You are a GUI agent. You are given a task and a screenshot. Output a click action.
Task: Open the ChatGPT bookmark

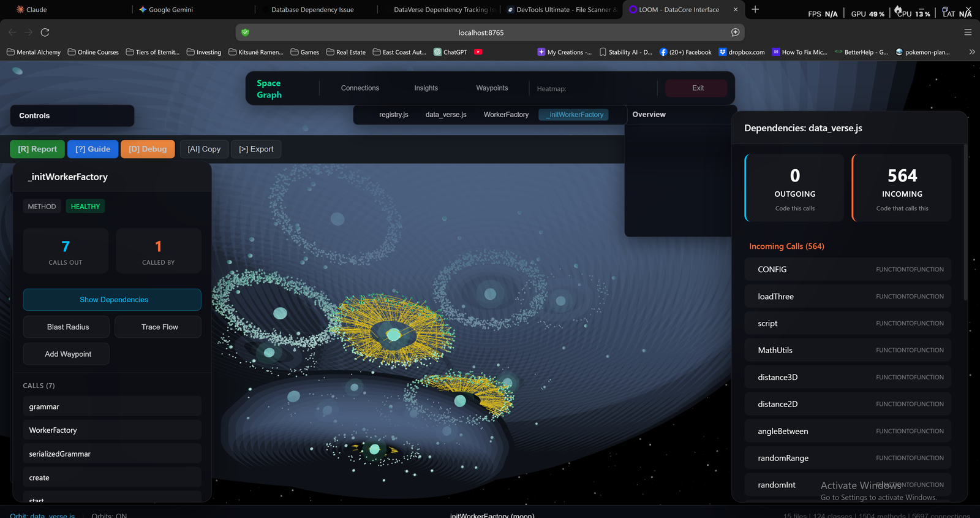coord(450,52)
